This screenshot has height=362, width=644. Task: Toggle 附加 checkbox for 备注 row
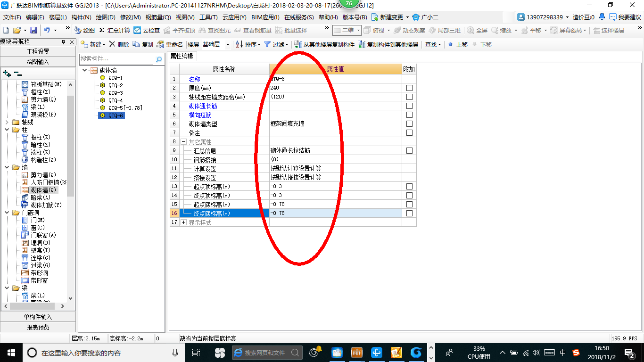pyautogui.click(x=409, y=133)
